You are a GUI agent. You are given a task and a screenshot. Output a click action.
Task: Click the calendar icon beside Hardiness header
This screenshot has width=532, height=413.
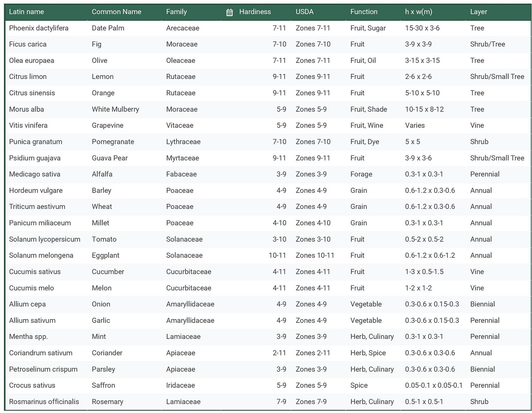click(x=229, y=12)
